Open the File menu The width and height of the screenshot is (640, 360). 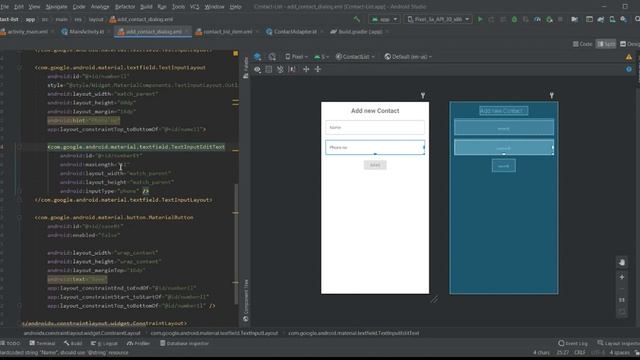pyautogui.click(x=4, y=7)
